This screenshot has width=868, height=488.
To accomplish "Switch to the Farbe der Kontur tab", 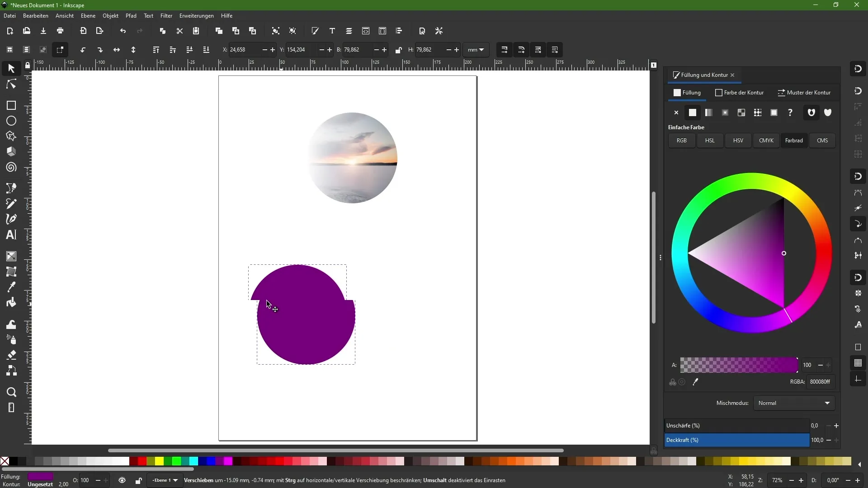I will pos(743,92).
